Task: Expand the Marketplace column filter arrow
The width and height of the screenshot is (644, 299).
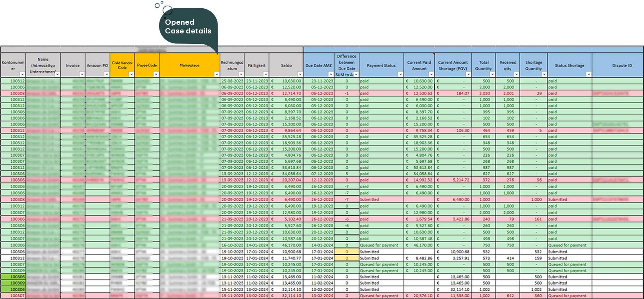Action: pos(216,75)
